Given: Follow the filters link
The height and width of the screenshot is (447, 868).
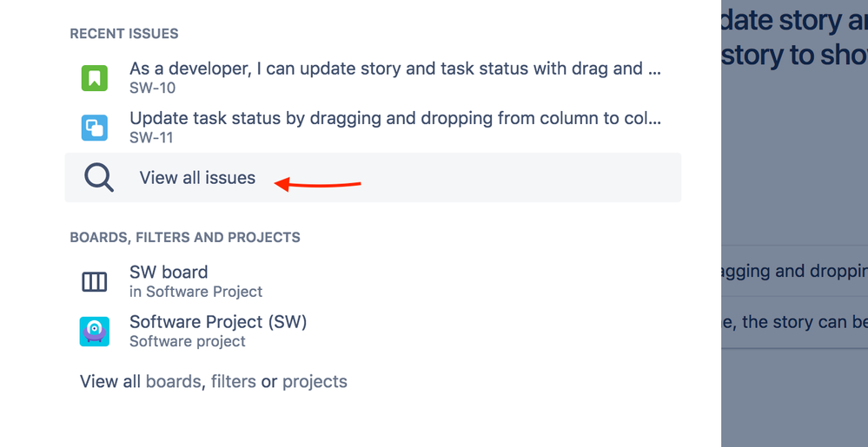Looking at the screenshot, I should [234, 382].
